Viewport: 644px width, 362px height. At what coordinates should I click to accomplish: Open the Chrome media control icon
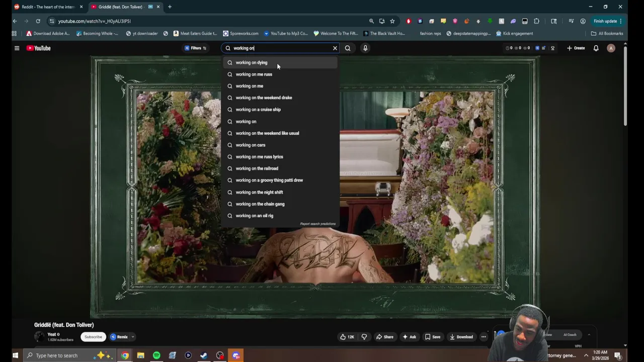coord(571,21)
